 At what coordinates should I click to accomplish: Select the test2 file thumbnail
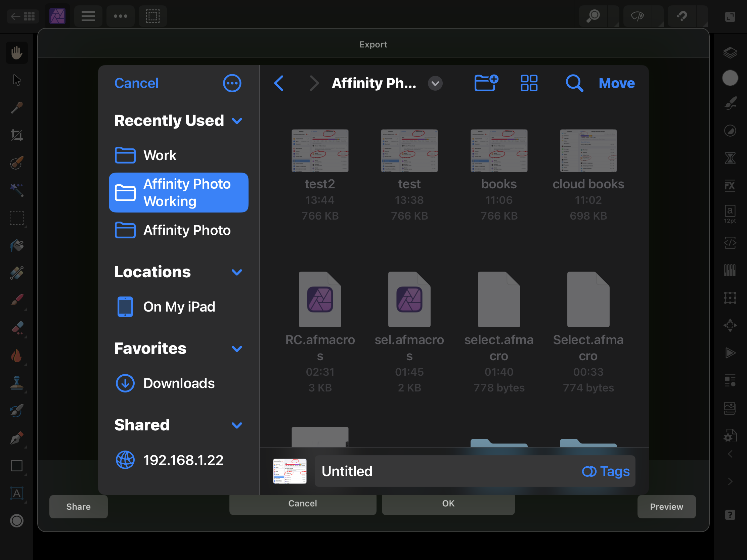tap(320, 150)
